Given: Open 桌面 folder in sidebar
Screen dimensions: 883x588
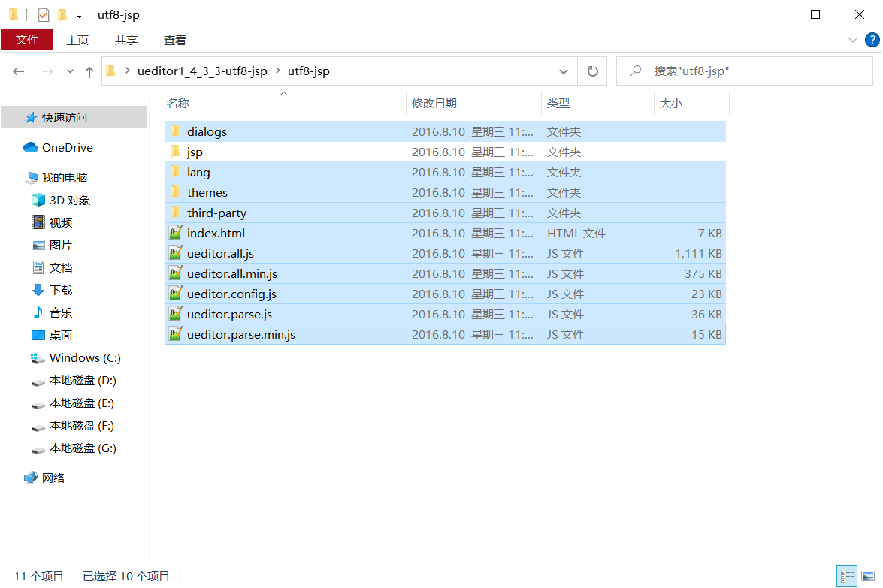Looking at the screenshot, I should click(60, 336).
